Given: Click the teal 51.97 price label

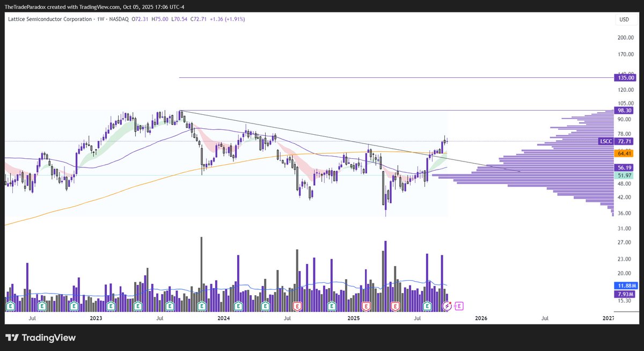Looking at the screenshot, I should pos(625,175).
